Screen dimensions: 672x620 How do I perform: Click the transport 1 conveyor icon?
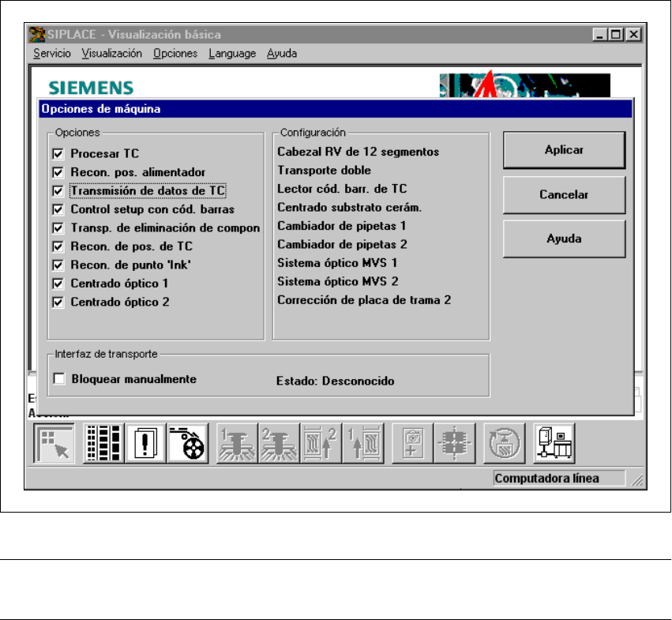point(363,443)
